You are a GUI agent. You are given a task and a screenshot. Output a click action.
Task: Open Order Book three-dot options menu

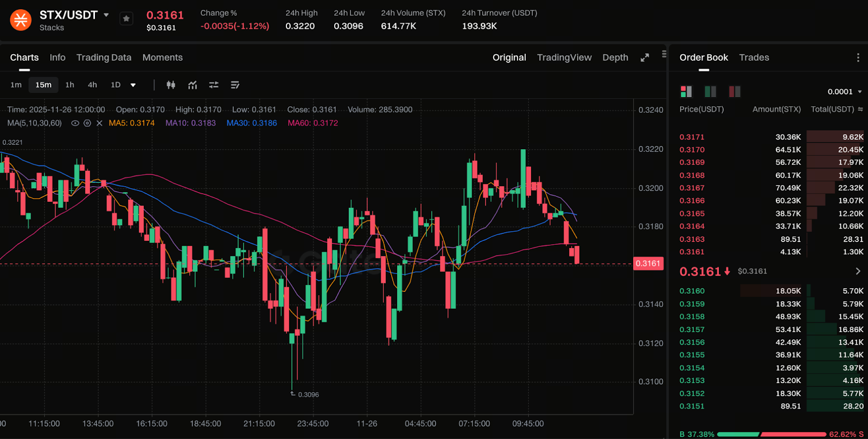tap(858, 58)
